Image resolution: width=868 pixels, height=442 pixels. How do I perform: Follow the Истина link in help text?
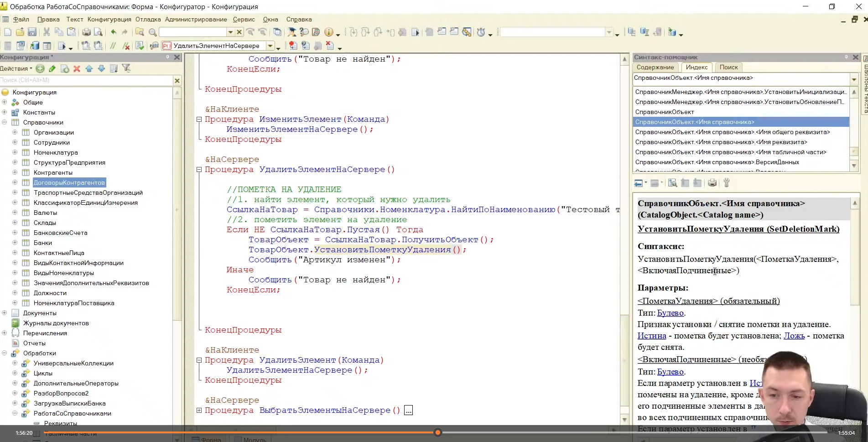[x=651, y=336]
